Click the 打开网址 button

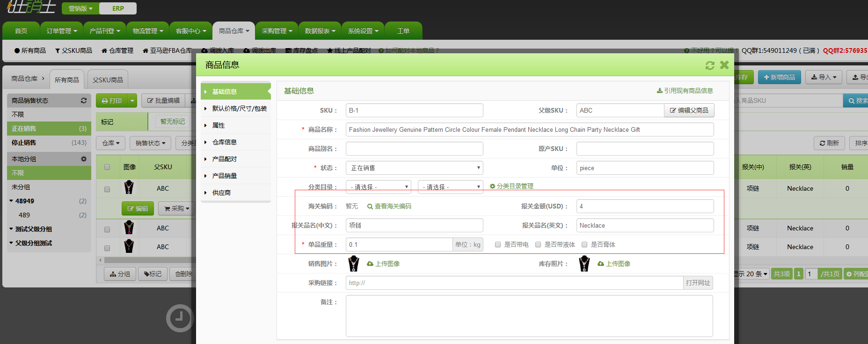(x=698, y=283)
